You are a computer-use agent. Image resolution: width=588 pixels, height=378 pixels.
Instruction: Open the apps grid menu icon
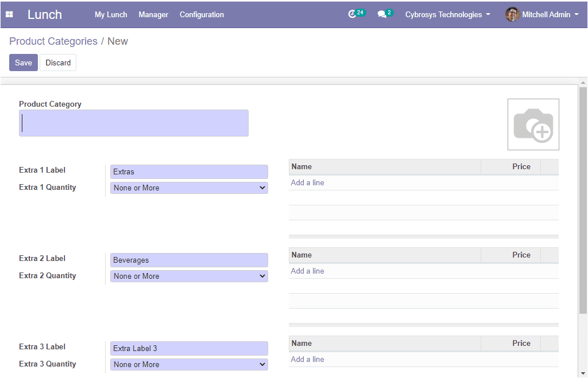(x=9, y=14)
